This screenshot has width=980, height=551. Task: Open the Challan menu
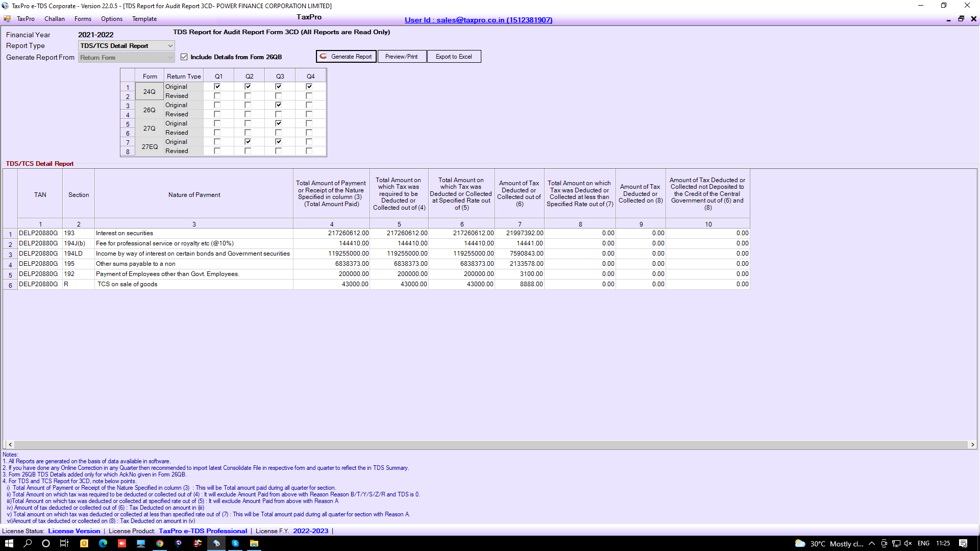click(x=55, y=19)
